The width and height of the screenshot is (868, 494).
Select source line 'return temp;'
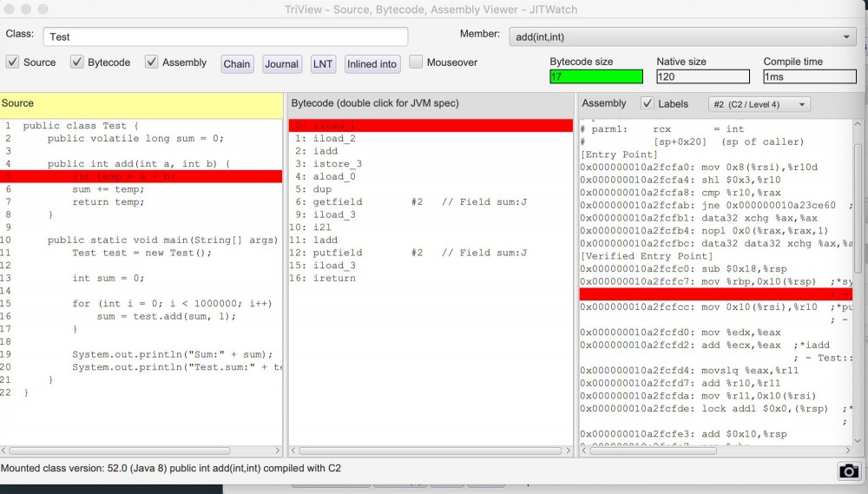pos(108,202)
